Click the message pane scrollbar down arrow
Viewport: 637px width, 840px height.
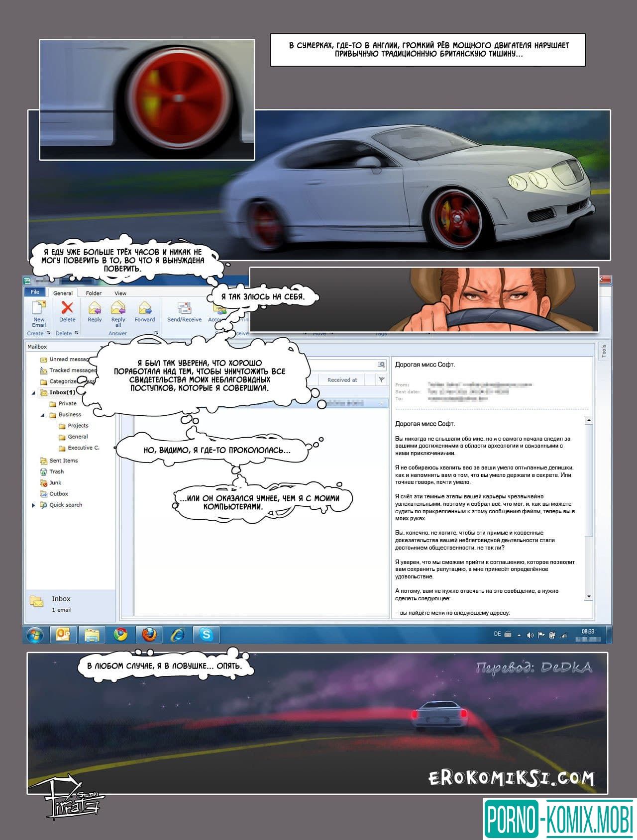pyautogui.click(x=589, y=596)
